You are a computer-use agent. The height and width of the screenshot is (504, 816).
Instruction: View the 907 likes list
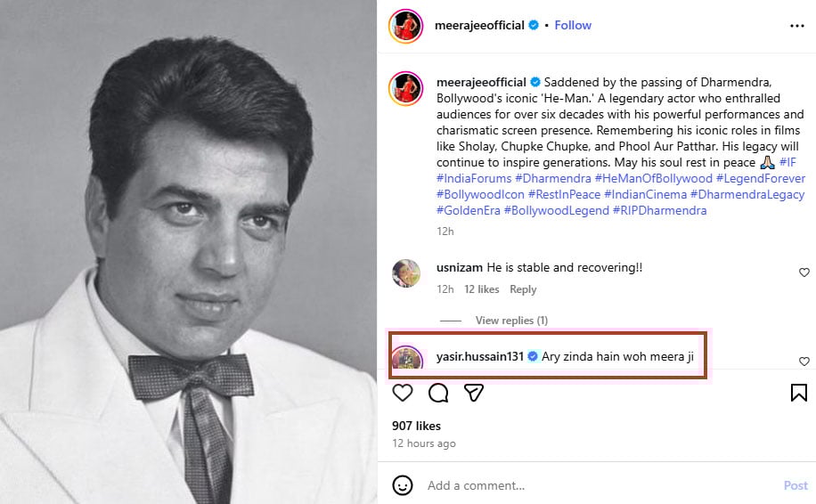point(416,426)
